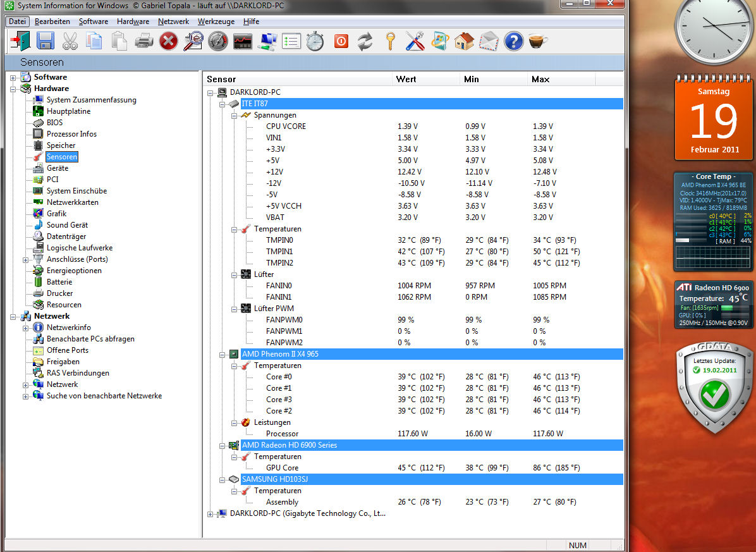Viewport: 756px width, 552px height.
Task: Expand the Netzwerkinfo node
Action: (25, 328)
